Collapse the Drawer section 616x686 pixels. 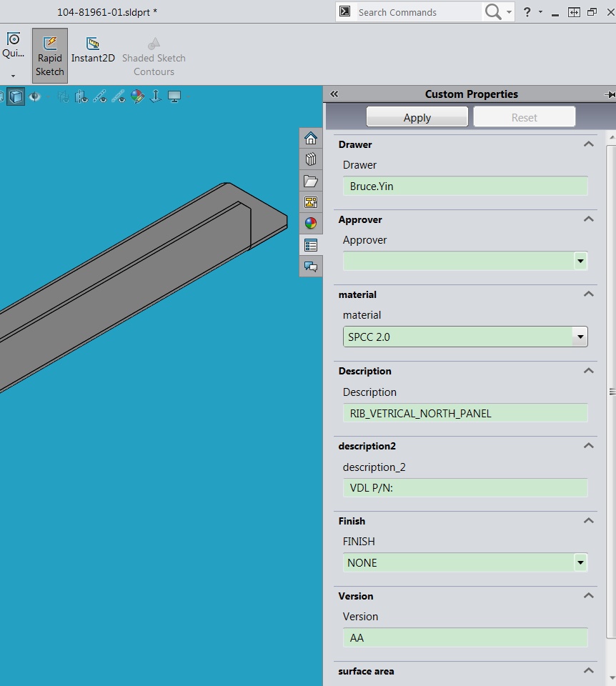pos(589,144)
